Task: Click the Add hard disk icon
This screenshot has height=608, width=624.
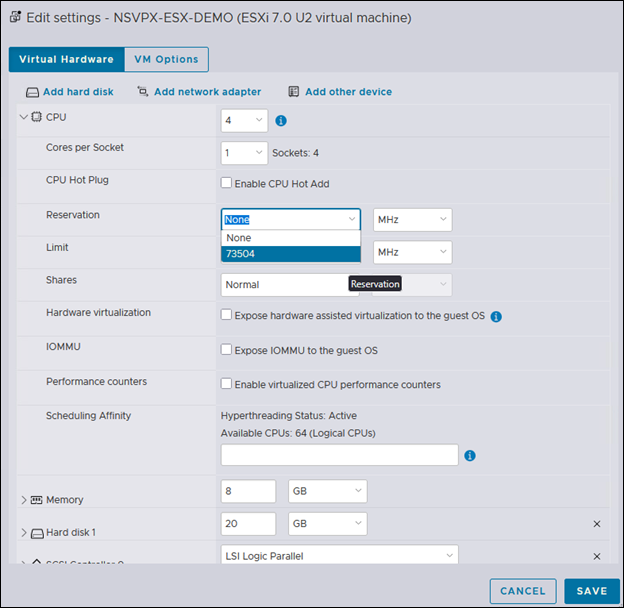Action: click(x=32, y=92)
